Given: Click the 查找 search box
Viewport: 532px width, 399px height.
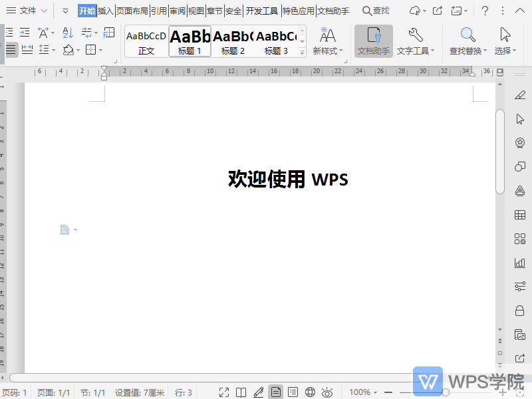Looking at the screenshot, I should click(x=376, y=11).
